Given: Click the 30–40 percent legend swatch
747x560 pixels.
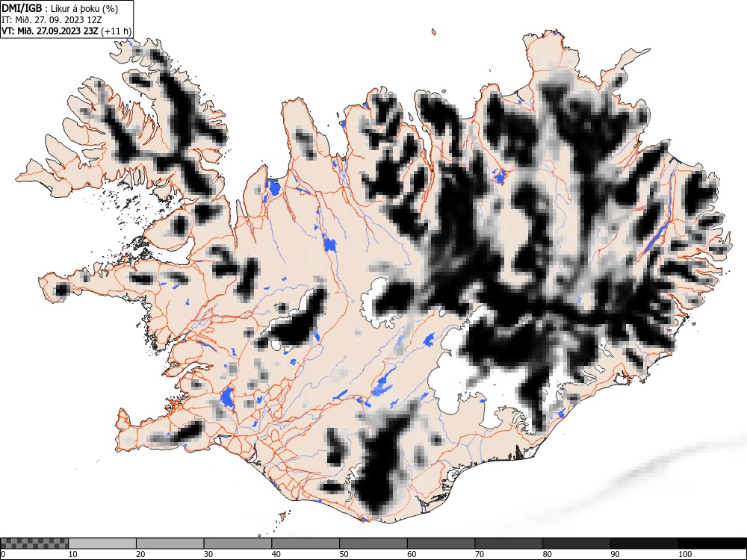Looking at the screenshot, I should click(x=238, y=544).
